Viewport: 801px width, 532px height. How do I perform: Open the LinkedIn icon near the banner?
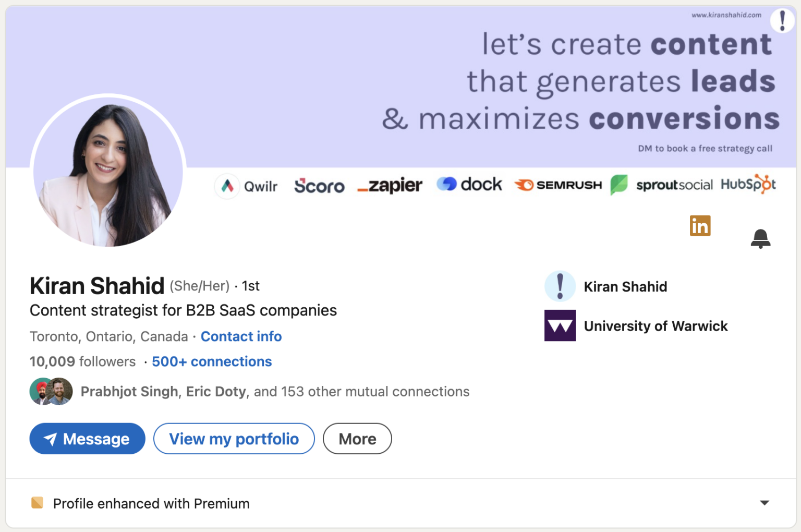[x=700, y=225]
